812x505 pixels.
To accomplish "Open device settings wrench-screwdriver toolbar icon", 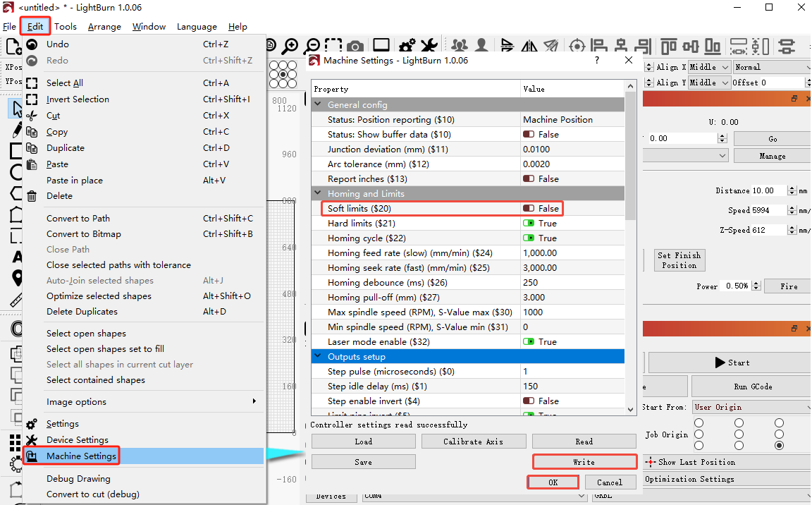I will click(429, 46).
